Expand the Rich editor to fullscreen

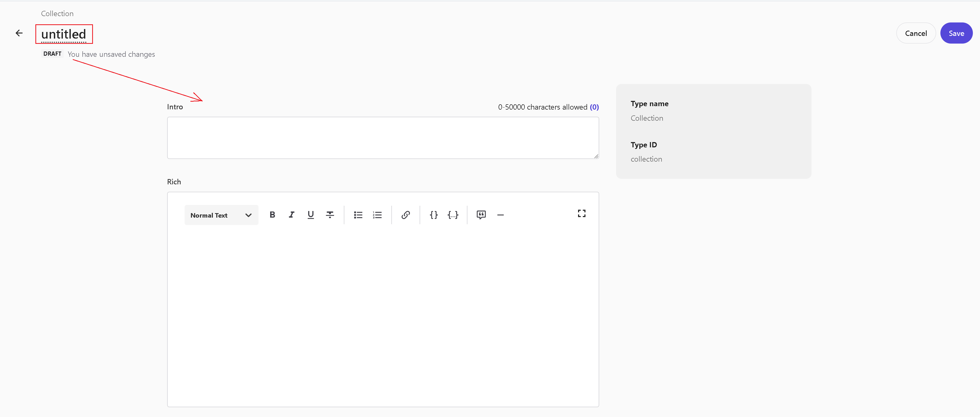tap(581, 213)
